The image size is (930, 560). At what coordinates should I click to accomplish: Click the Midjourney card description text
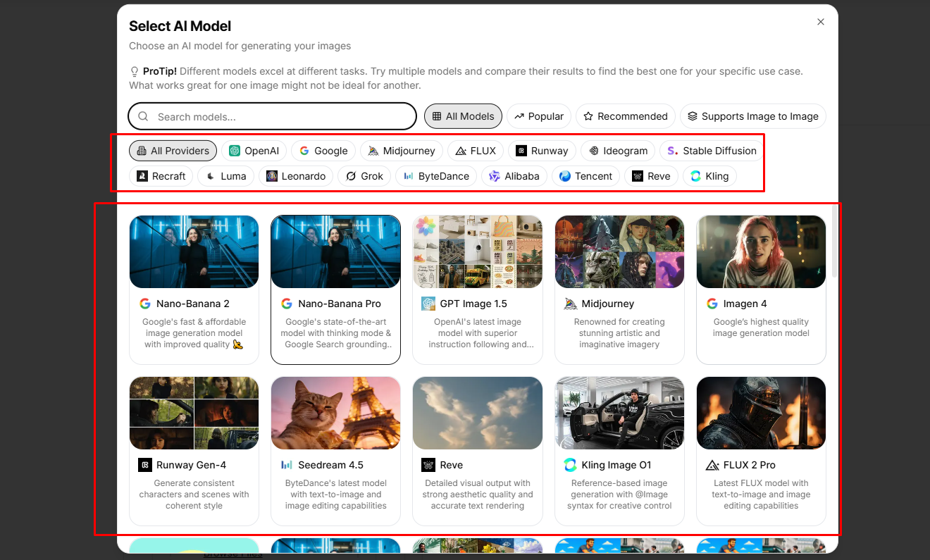[x=619, y=333]
